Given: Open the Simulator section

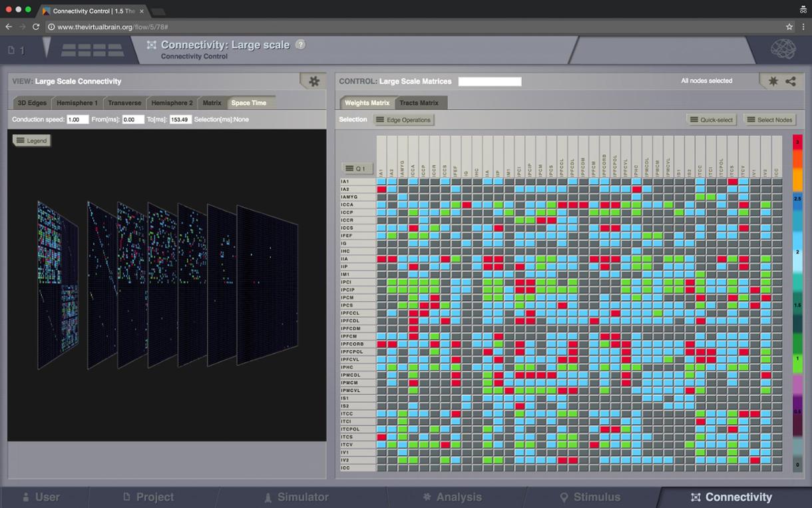Looking at the screenshot, I should coord(296,497).
